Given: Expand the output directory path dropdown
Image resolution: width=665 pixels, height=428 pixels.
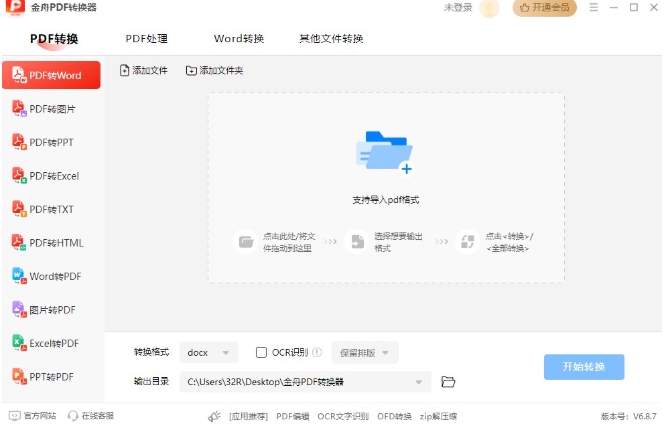Looking at the screenshot, I should coord(419,382).
